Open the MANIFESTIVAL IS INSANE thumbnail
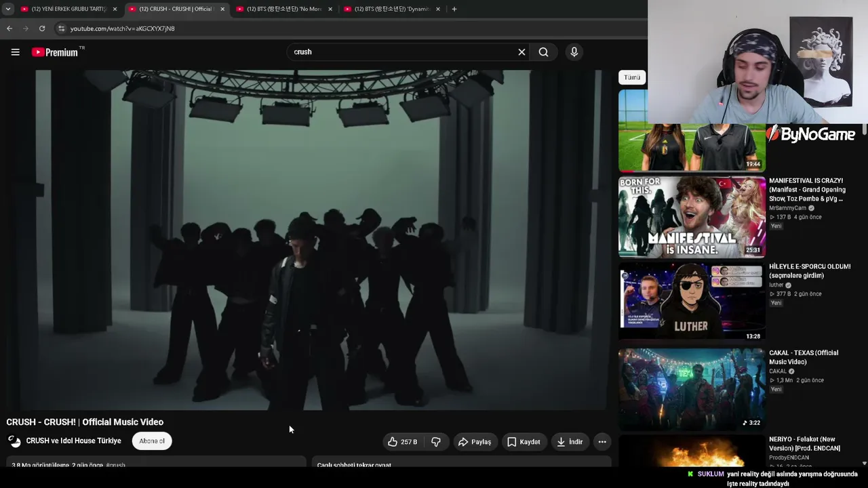The width and height of the screenshot is (868, 488). click(x=692, y=217)
